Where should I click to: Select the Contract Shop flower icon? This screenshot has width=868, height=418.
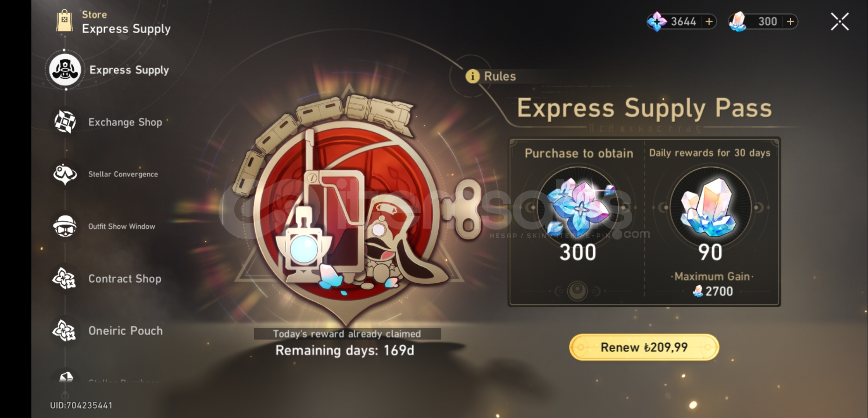pyautogui.click(x=65, y=278)
